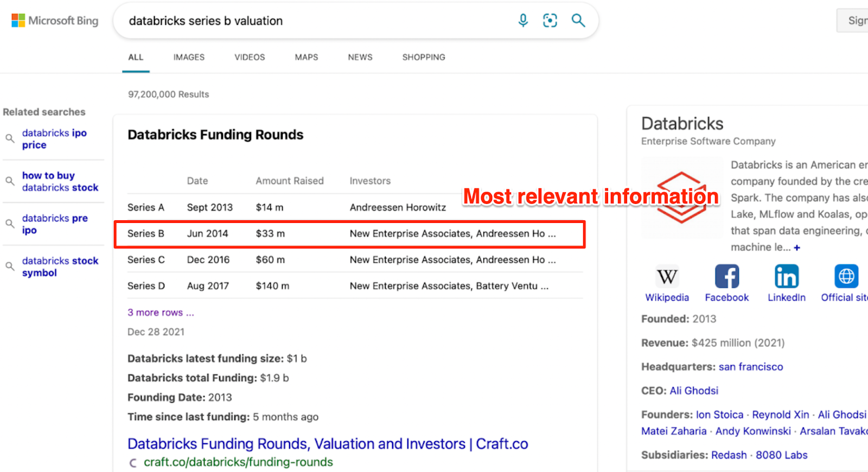Click the $140 m amount cell

272,286
